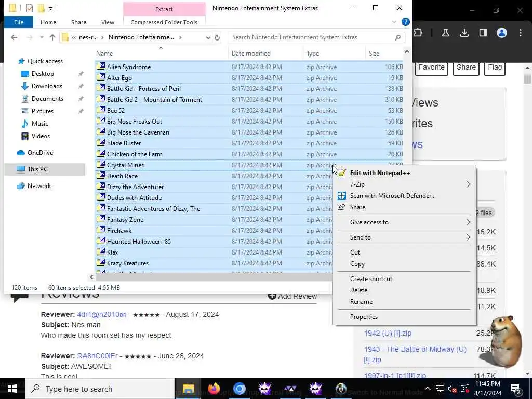Screen dimensions: 532x399
Task: Select the Firehawk file
Action: click(x=119, y=231)
